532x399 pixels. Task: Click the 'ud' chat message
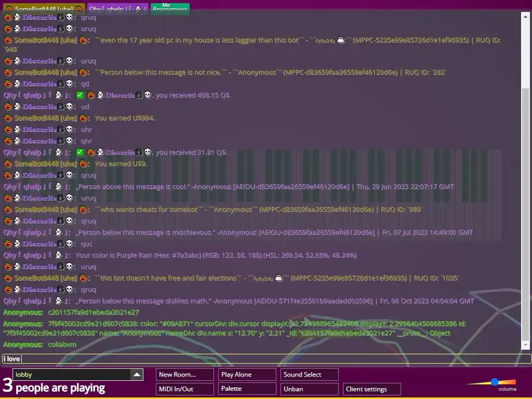[x=85, y=107]
